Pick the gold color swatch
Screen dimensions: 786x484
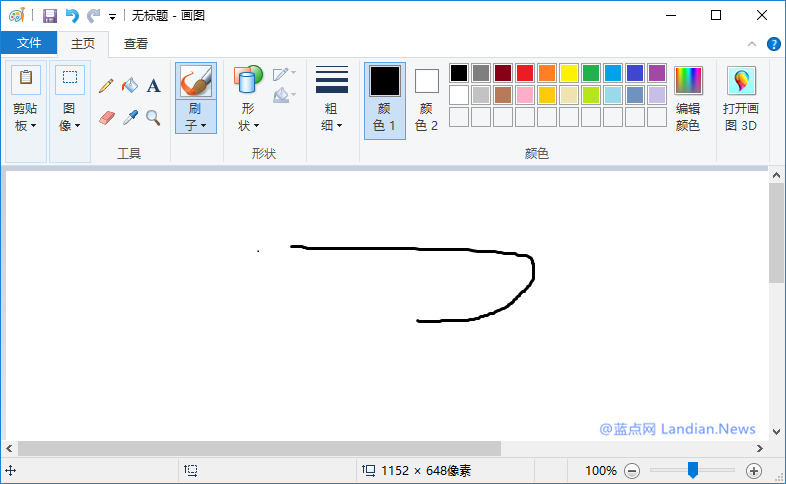click(547, 95)
